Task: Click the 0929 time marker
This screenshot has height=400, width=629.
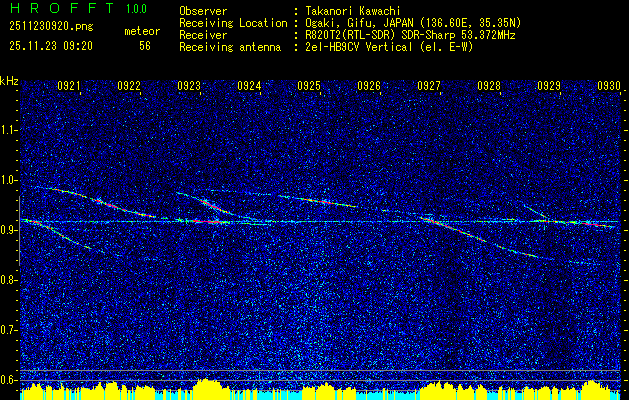Action: [x=549, y=85]
